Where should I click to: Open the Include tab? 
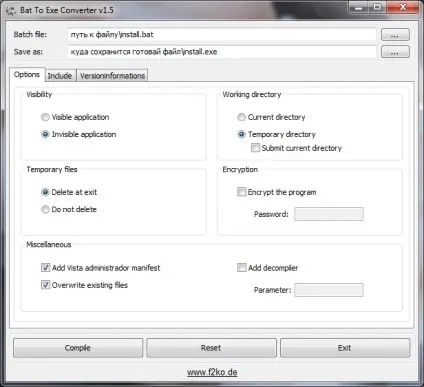60,76
